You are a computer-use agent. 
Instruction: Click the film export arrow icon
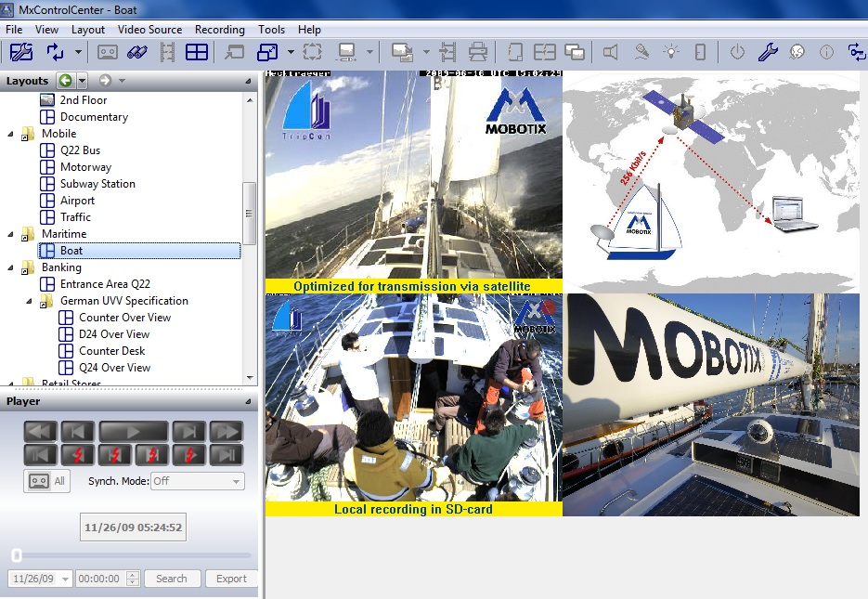[x=447, y=53]
